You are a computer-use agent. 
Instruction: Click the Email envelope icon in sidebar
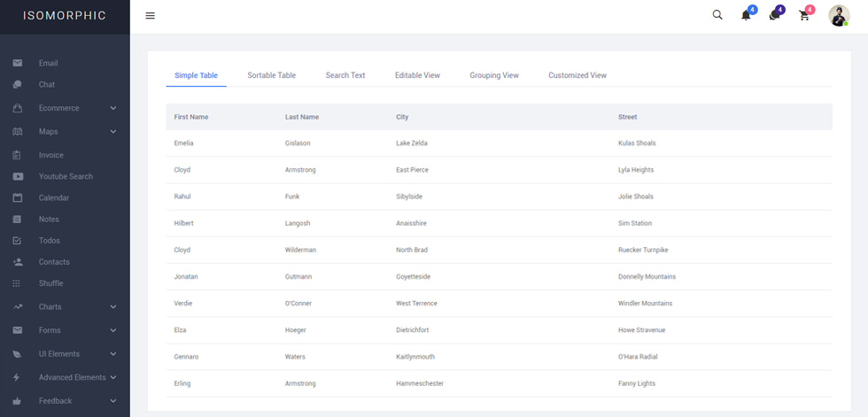17,63
